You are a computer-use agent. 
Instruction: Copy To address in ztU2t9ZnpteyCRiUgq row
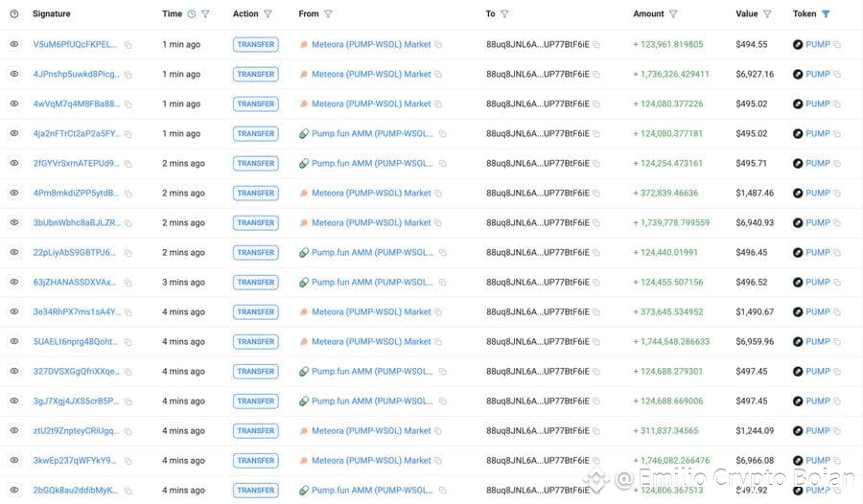pyautogui.click(x=596, y=431)
